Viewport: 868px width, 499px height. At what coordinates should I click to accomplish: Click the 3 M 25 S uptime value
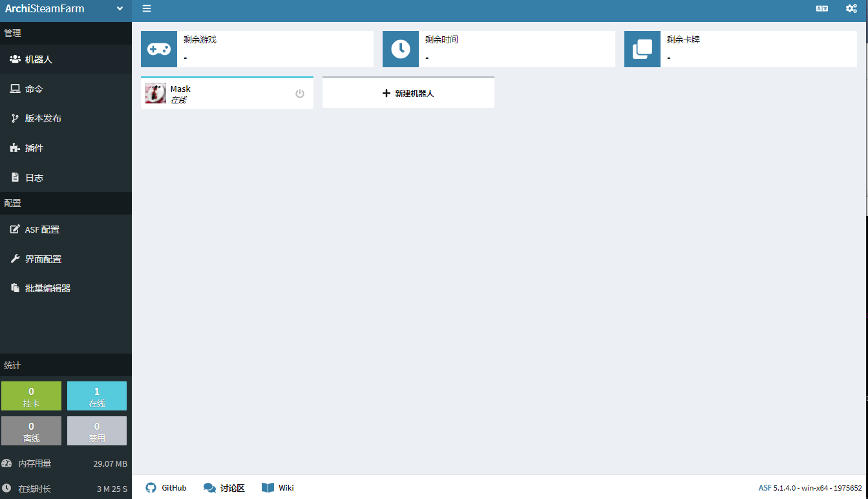click(x=112, y=489)
